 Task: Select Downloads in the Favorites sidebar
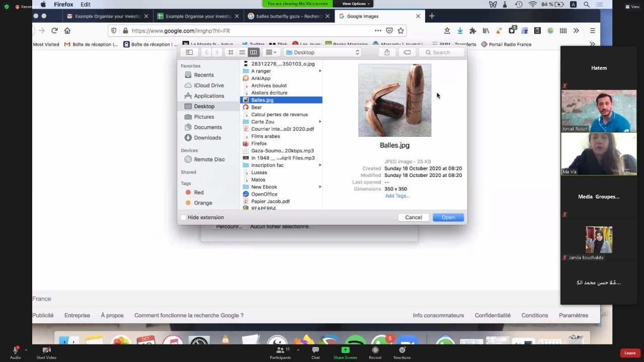click(207, 138)
